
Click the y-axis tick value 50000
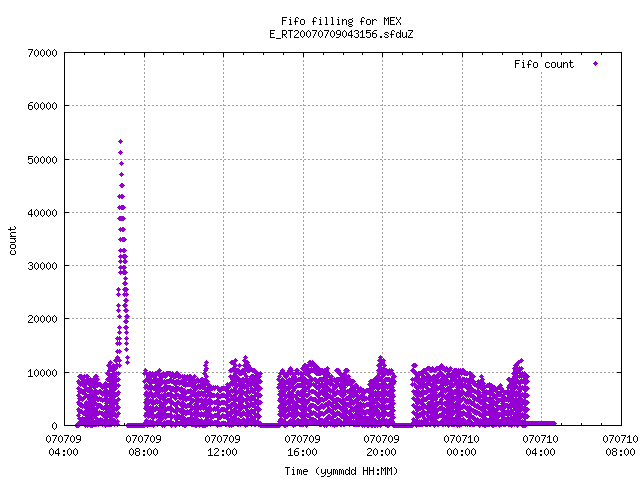(42, 160)
